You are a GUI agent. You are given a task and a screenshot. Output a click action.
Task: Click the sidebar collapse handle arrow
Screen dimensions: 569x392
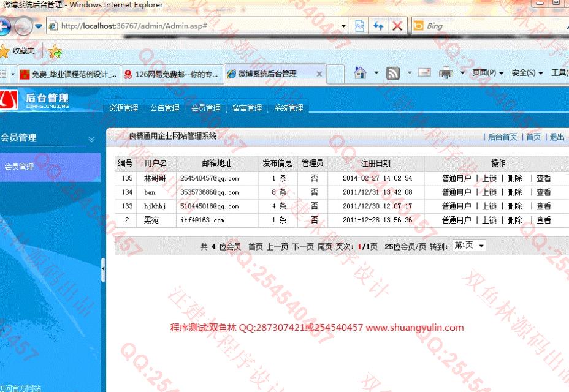tap(104, 269)
